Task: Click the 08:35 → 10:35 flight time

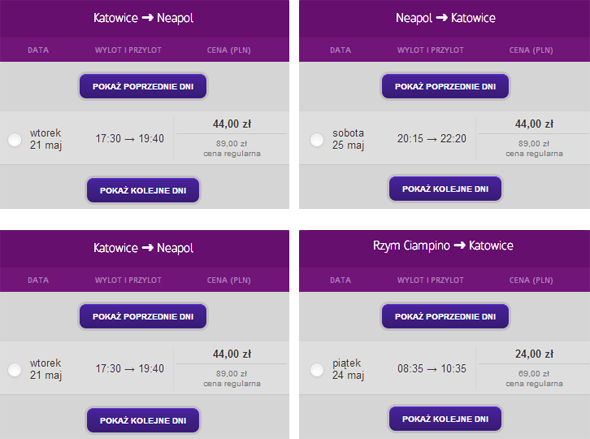Action: point(432,368)
